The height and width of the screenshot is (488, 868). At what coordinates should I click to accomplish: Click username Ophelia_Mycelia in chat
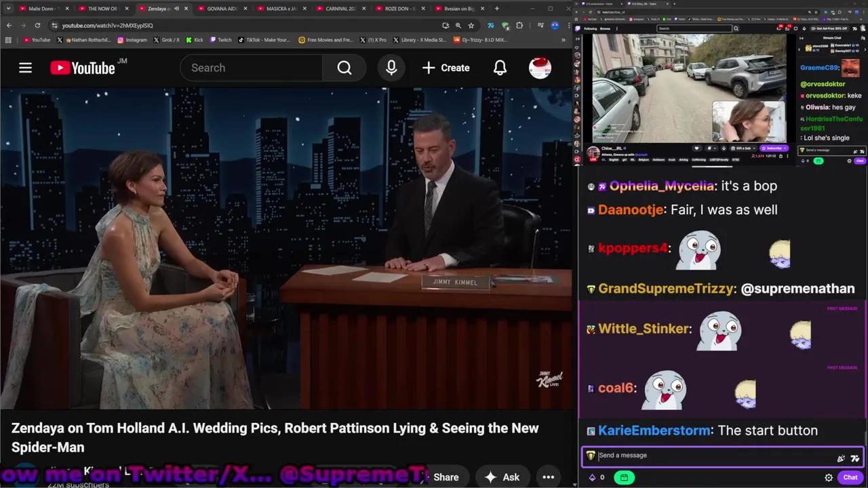tap(661, 186)
